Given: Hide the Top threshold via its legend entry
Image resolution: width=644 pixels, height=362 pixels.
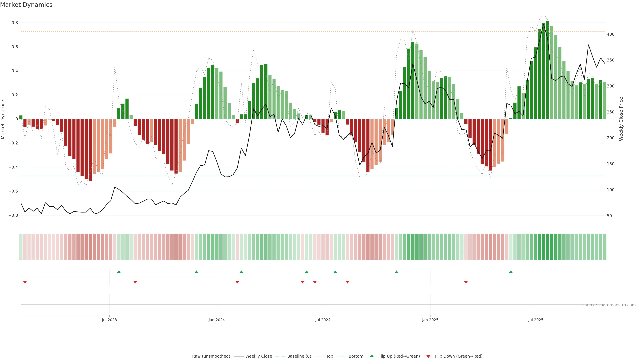Looking at the screenshot, I should (330, 356).
